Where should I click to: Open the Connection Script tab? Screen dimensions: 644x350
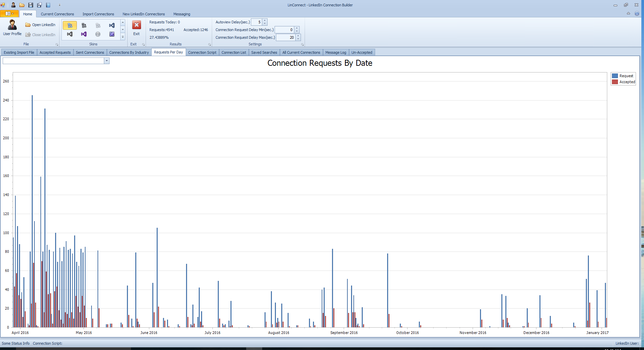click(x=202, y=52)
